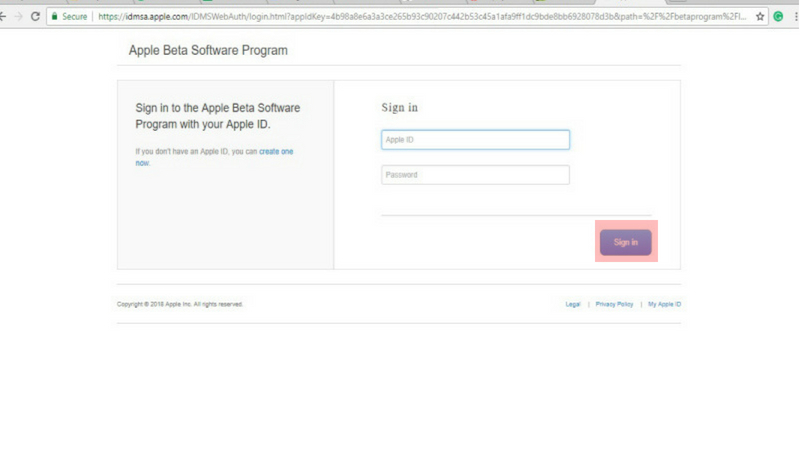Bookmark this page with star icon
Viewport: 800px width, 450px height.
pos(760,17)
